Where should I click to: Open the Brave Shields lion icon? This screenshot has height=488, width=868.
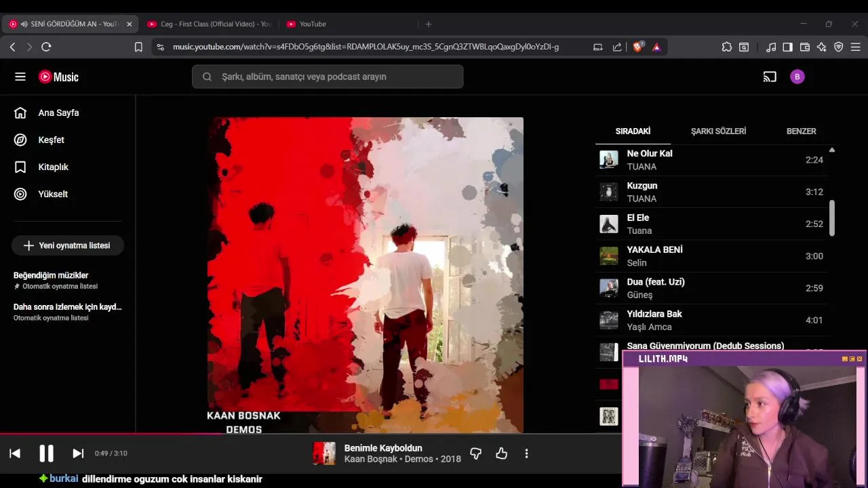point(637,47)
